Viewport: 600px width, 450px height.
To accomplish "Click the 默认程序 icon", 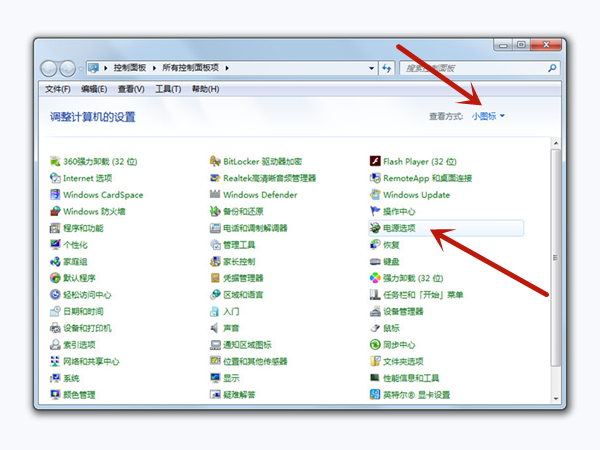I will (55, 278).
